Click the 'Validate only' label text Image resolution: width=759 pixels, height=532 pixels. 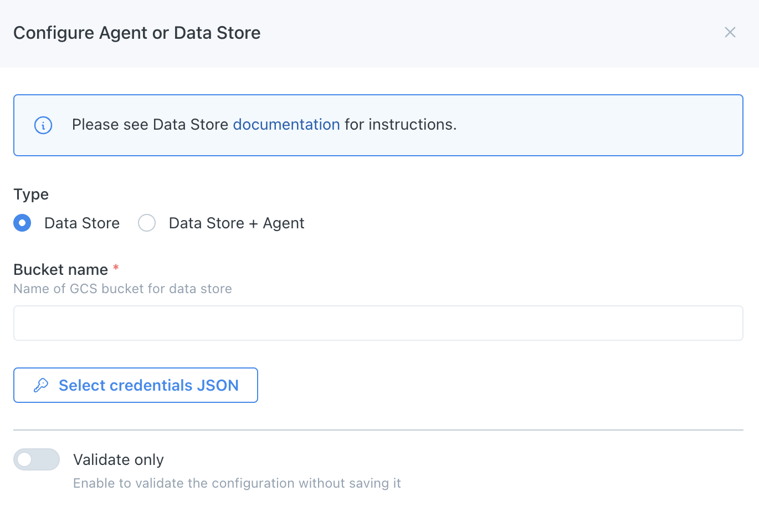pyautogui.click(x=119, y=459)
